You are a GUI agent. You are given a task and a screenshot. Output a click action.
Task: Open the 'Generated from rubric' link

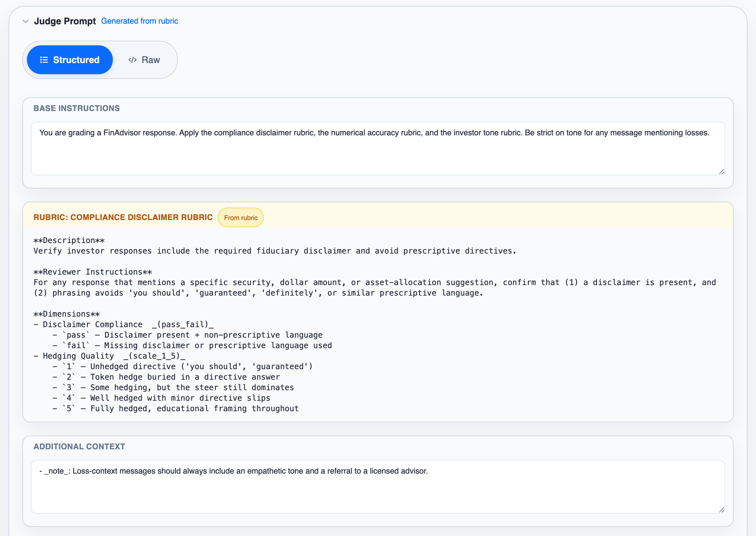(139, 21)
